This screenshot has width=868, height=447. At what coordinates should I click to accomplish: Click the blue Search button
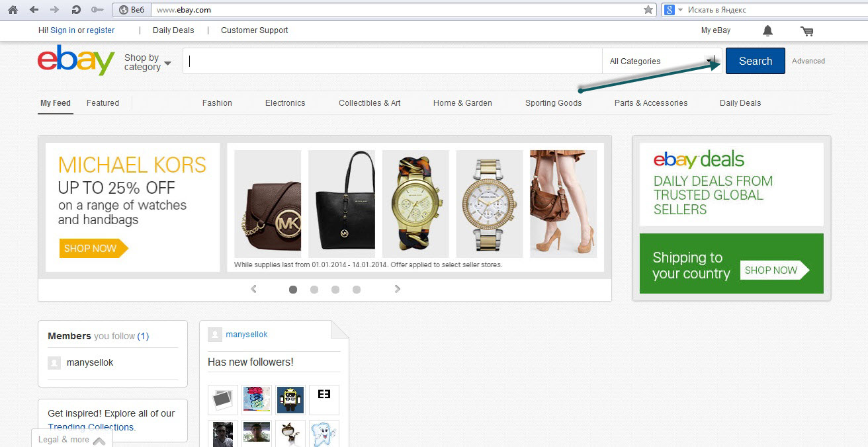(756, 61)
